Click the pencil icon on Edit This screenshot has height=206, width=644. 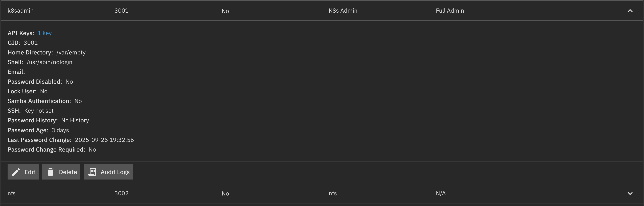click(16, 172)
